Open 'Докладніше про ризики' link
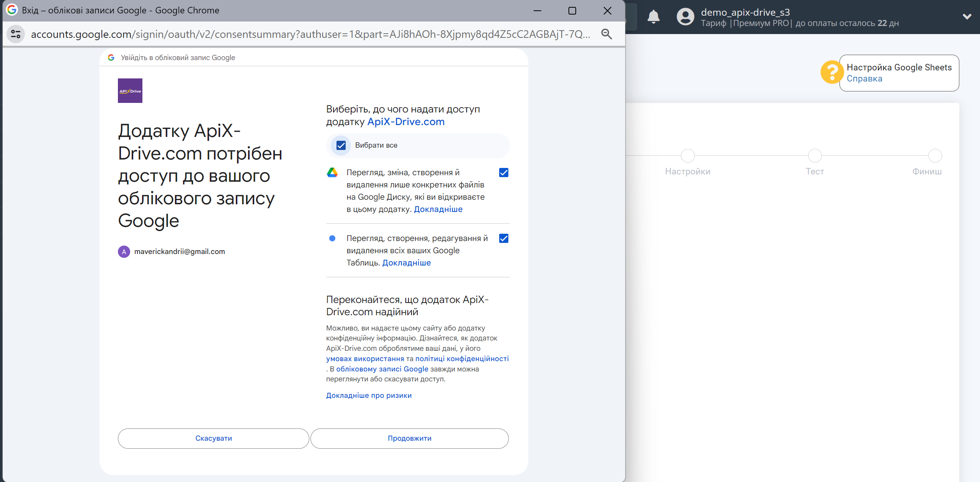This screenshot has height=482, width=980. [369, 396]
